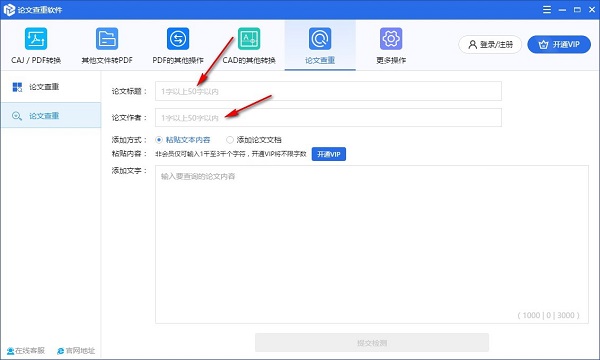600x360 pixels.
Task: Focus the 论文作者 input field
Action: point(328,117)
